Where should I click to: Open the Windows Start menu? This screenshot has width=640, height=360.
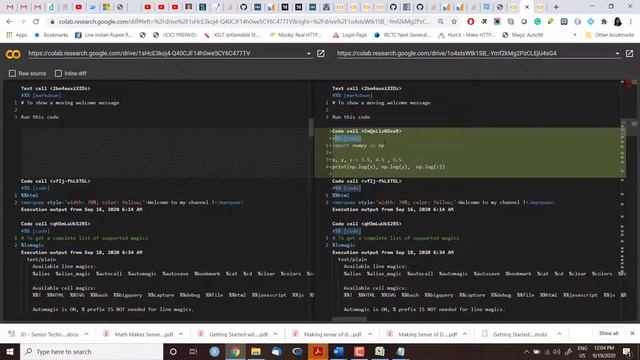pyautogui.click(x=10, y=351)
